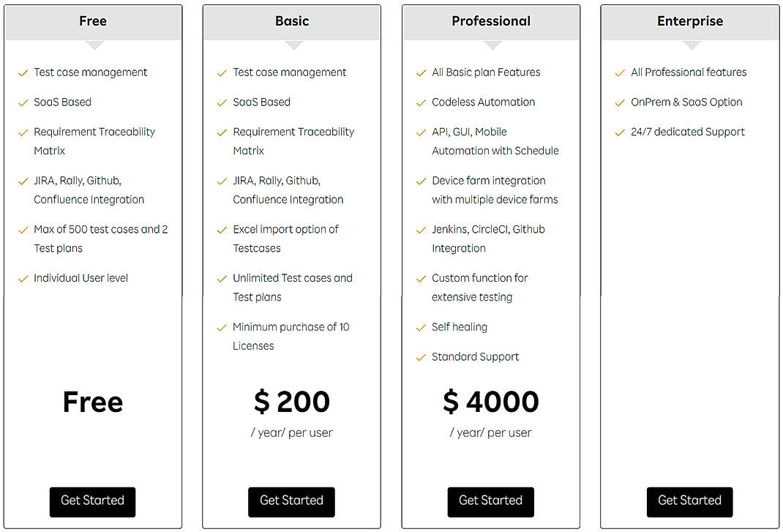The width and height of the screenshot is (783, 532).
Task: Select the checkmark beside 24/7 dedicated Support
Action: tap(620, 132)
